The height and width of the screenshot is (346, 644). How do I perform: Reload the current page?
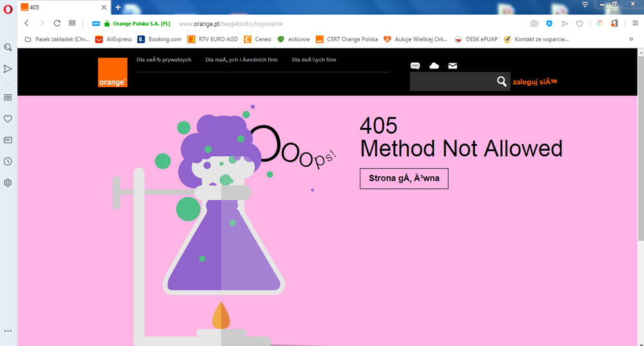pos(57,23)
